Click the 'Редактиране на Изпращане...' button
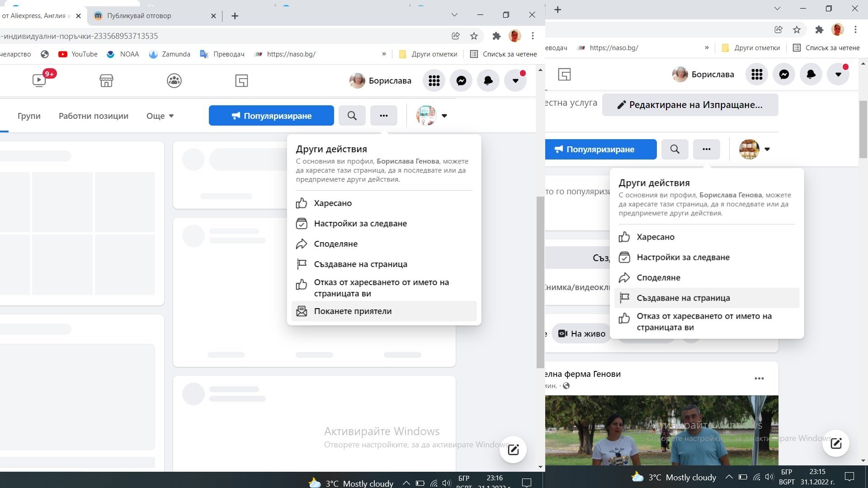This screenshot has width=868, height=488. point(690,105)
